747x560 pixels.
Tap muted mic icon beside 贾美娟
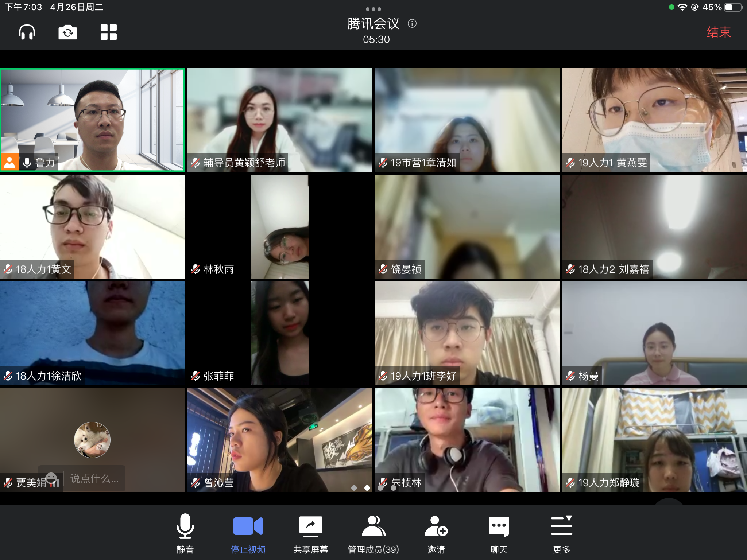(8, 483)
